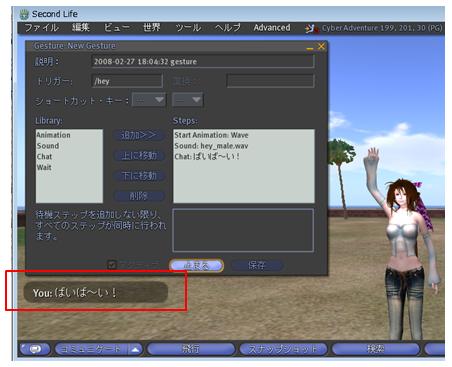Click the empty step options panel
Screen dimensions: 452x367
click(243, 230)
